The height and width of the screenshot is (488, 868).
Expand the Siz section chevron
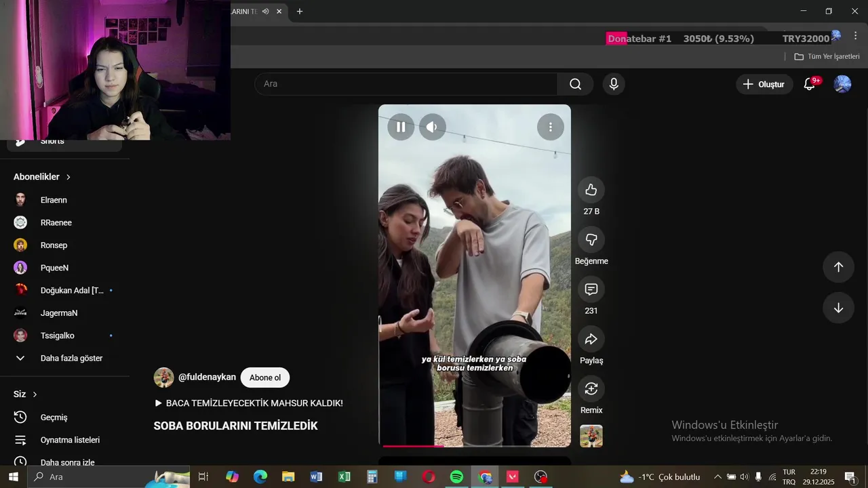[x=35, y=394]
